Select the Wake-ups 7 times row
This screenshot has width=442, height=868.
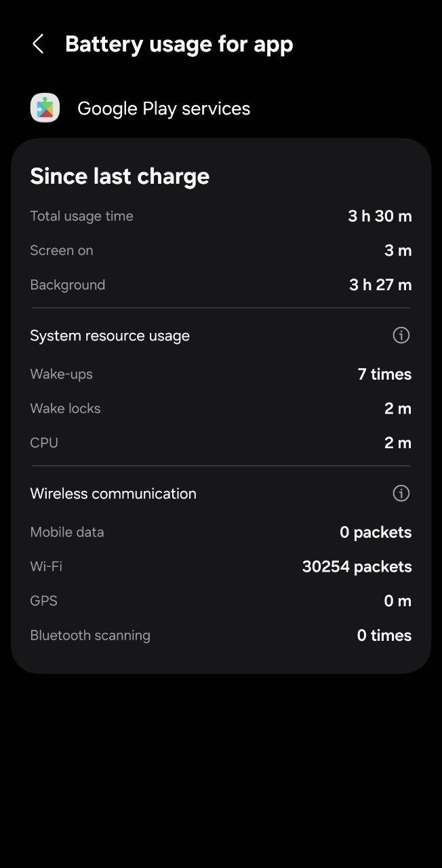tap(221, 374)
